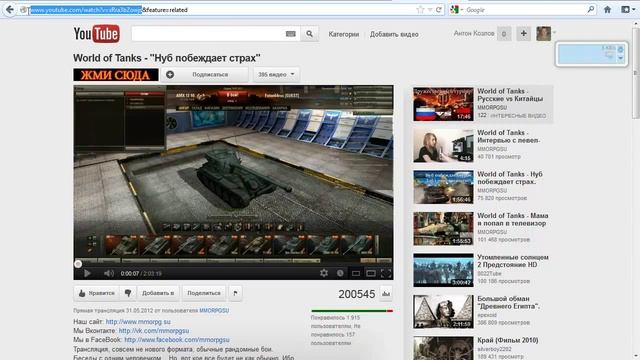Screen dimensions: 640x360
Task: Enter fullscreen video mode
Action: tap(386, 273)
